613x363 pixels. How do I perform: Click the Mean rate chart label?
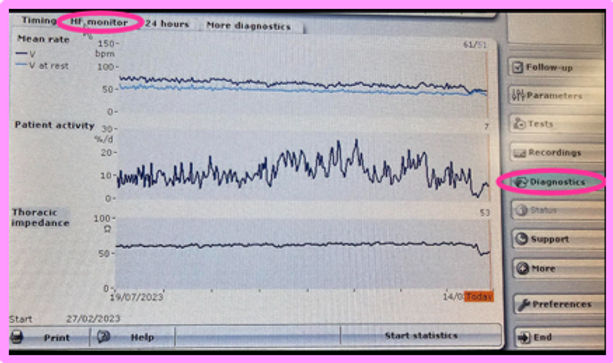click(43, 39)
